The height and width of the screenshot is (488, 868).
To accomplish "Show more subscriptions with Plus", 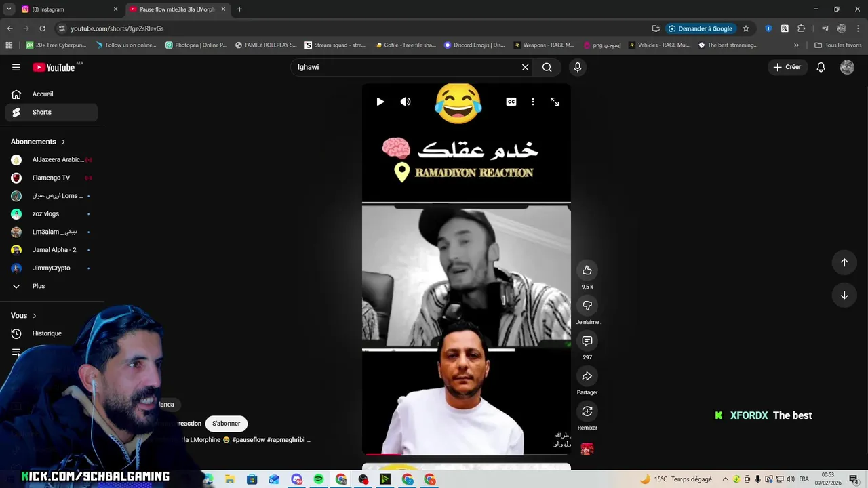I will coord(52,286).
